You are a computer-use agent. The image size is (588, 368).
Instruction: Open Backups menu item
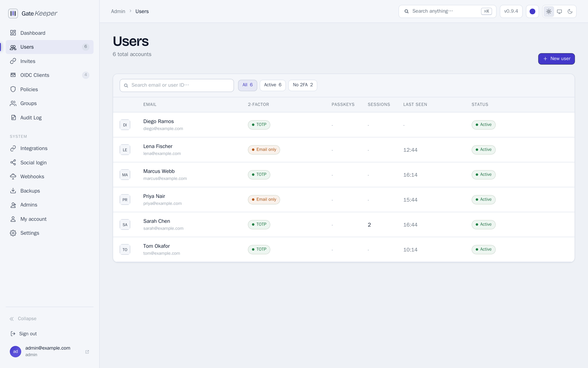coord(50,191)
